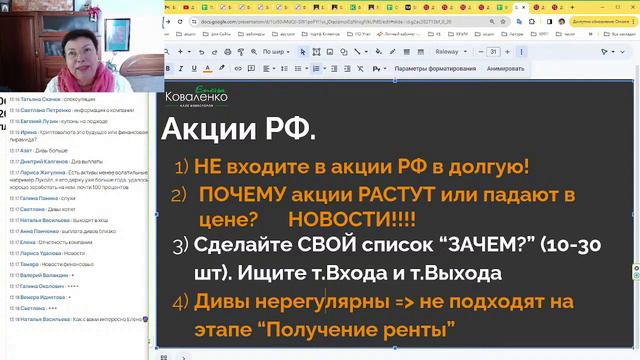Bookmark this page with the star icon
Image resolution: width=640 pixels, height=360 pixels.
503,22
